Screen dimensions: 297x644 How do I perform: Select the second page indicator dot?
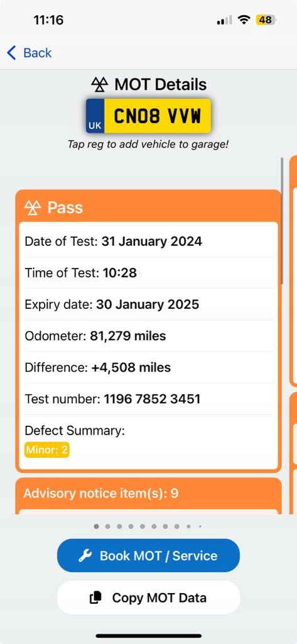pos(107,526)
